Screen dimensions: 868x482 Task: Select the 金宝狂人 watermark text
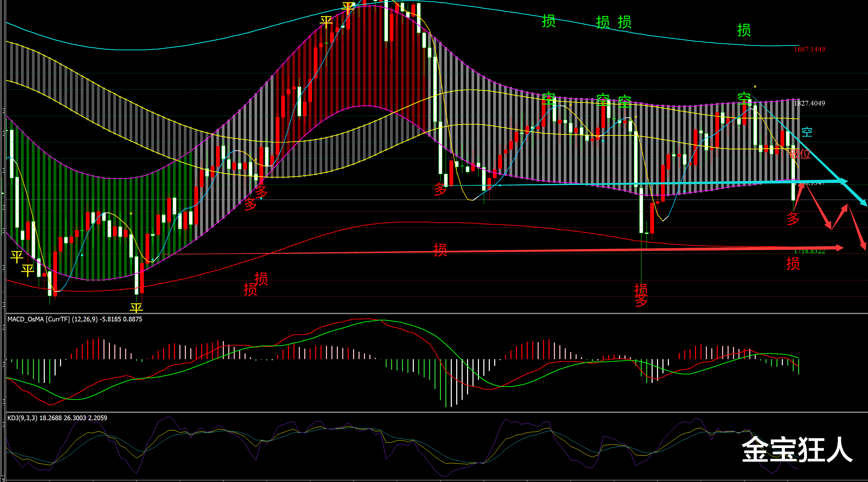pos(797,450)
